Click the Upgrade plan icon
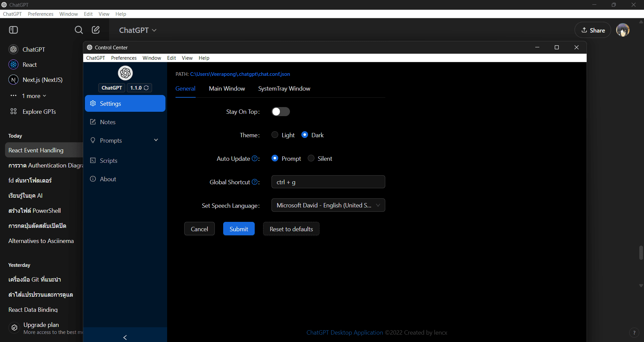 14,328
